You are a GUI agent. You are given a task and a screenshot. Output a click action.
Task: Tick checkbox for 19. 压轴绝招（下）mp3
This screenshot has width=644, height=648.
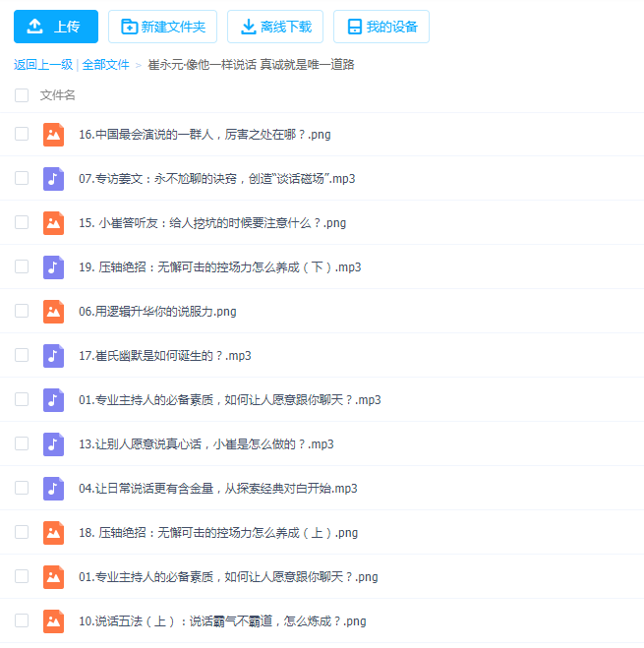tap(22, 266)
